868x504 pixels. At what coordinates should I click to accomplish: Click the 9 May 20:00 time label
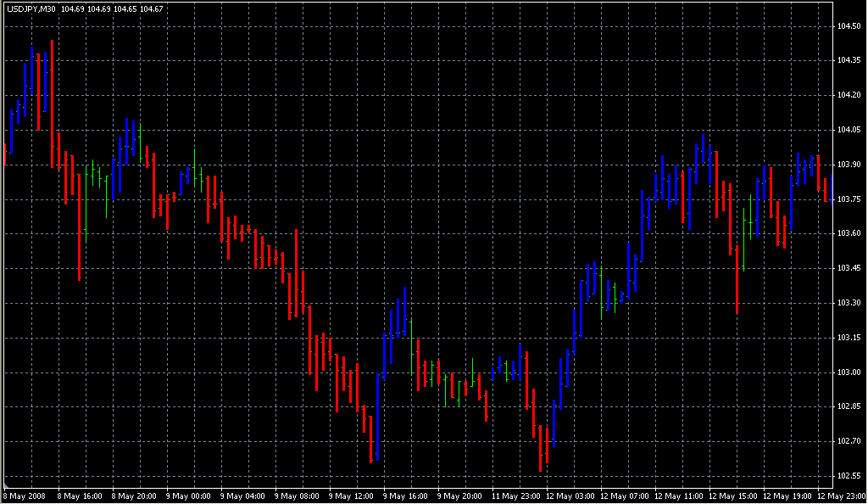tap(459, 496)
